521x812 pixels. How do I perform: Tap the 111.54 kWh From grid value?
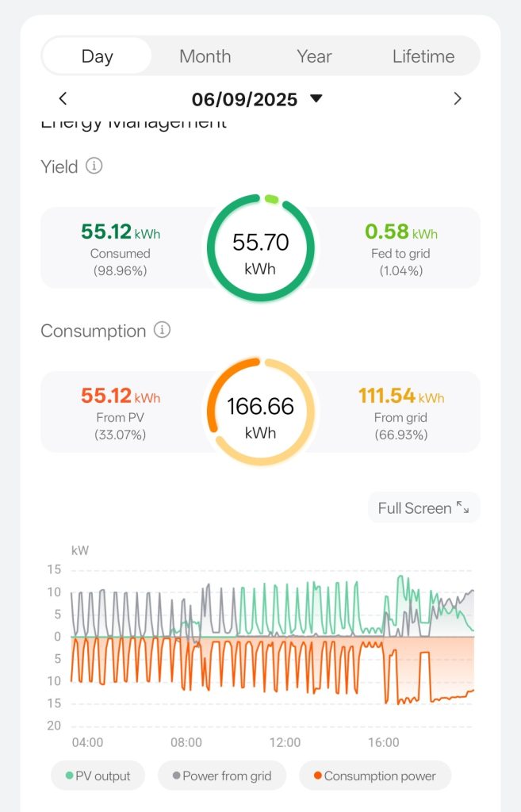[400, 396]
